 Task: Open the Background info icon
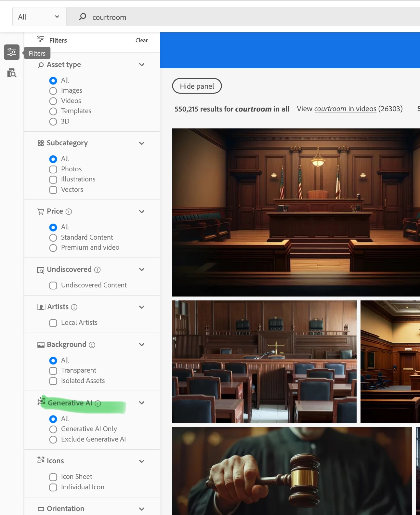pos(92,345)
